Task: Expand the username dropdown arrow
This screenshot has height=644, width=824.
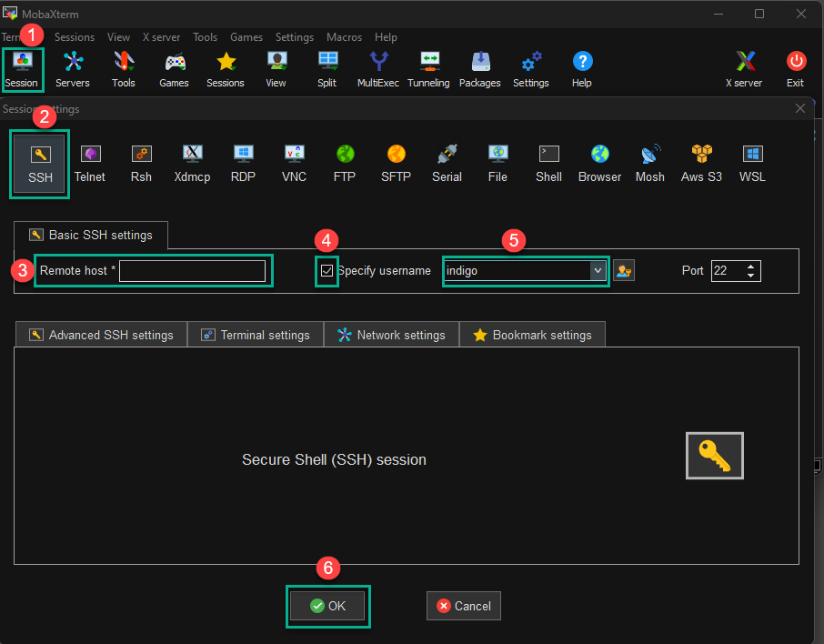Action: [x=598, y=271]
